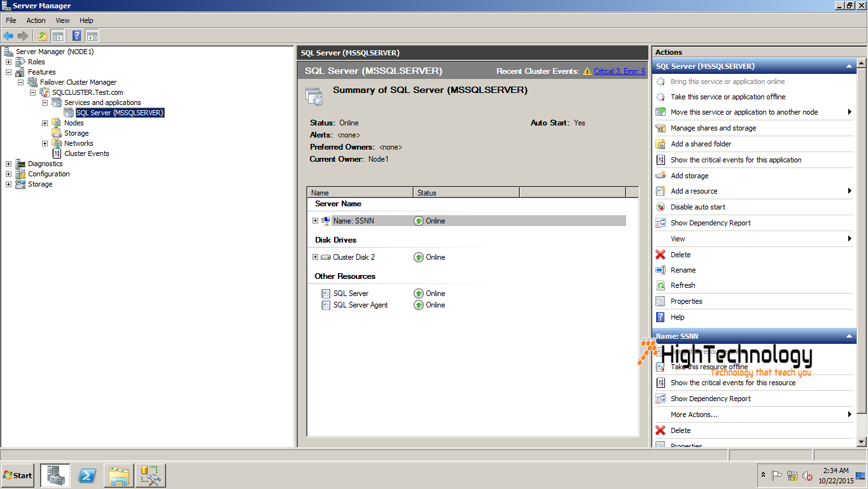The height and width of the screenshot is (489, 868).
Task: Open Windows Explorer from the taskbar
Action: point(119,476)
